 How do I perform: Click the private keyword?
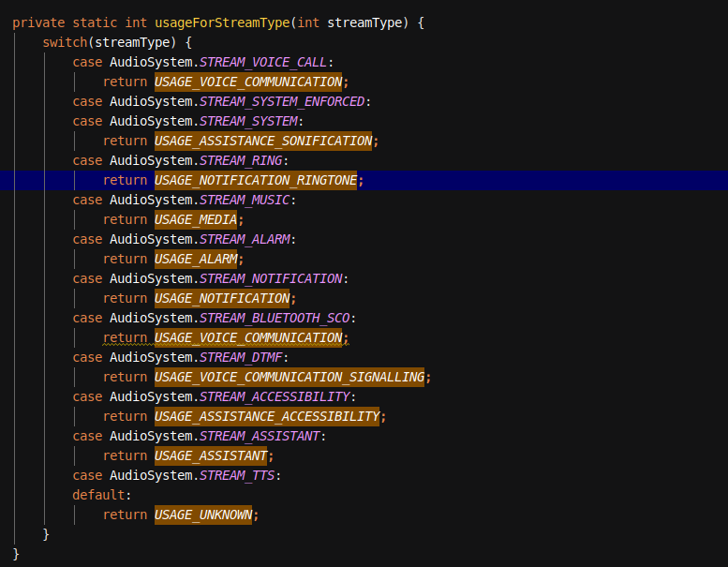point(39,22)
